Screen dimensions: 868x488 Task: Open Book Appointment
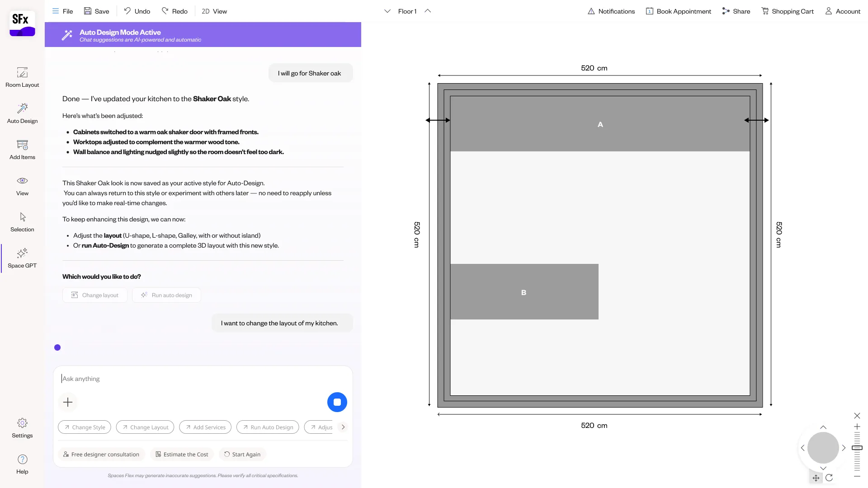tap(678, 11)
